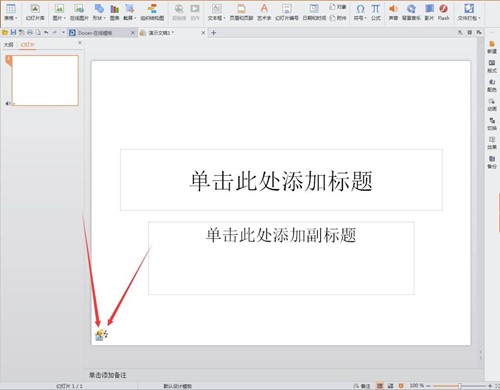This screenshot has height=390, width=500.
Task: Click the open folder icon
Action: (5, 32)
